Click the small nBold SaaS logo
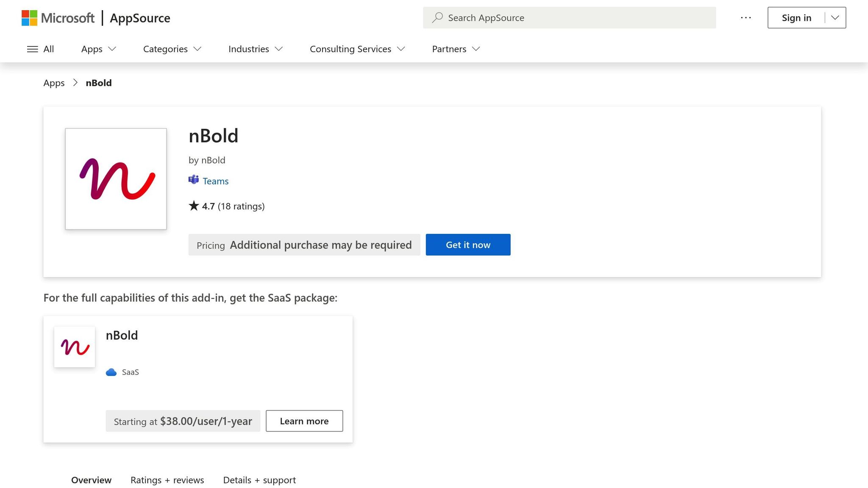868x488 pixels. tap(75, 347)
